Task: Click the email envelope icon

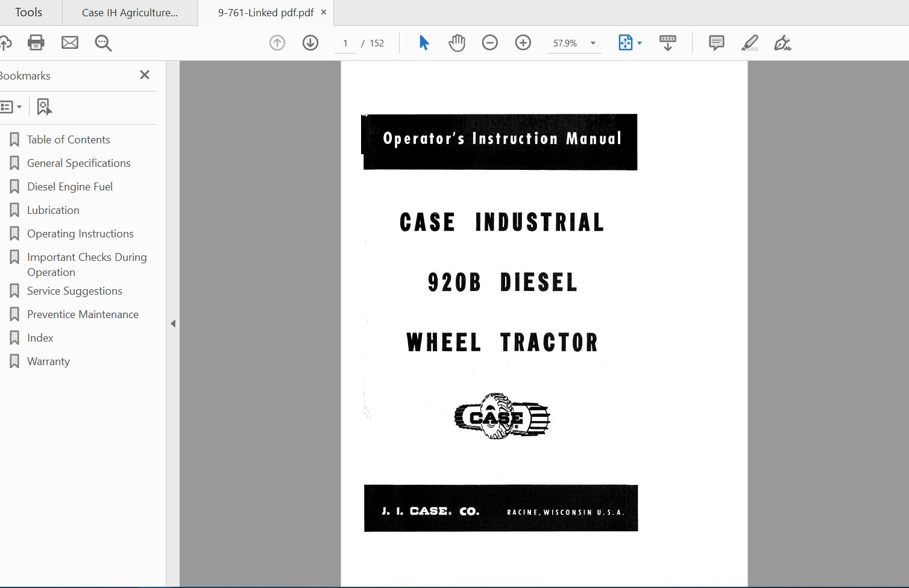Action: (x=70, y=43)
